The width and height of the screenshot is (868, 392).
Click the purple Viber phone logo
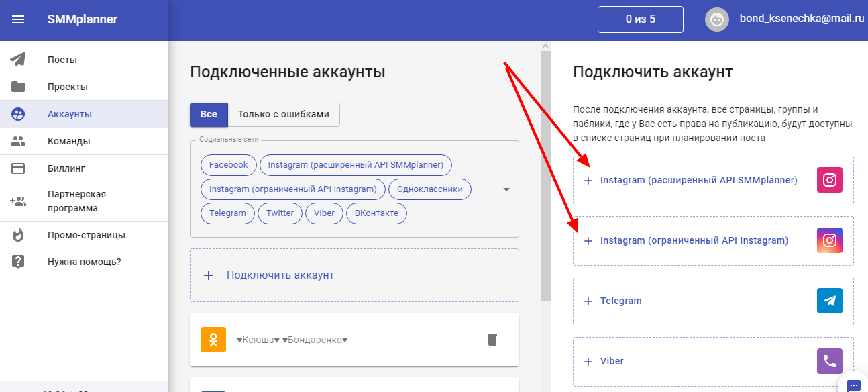pos(830,361)
